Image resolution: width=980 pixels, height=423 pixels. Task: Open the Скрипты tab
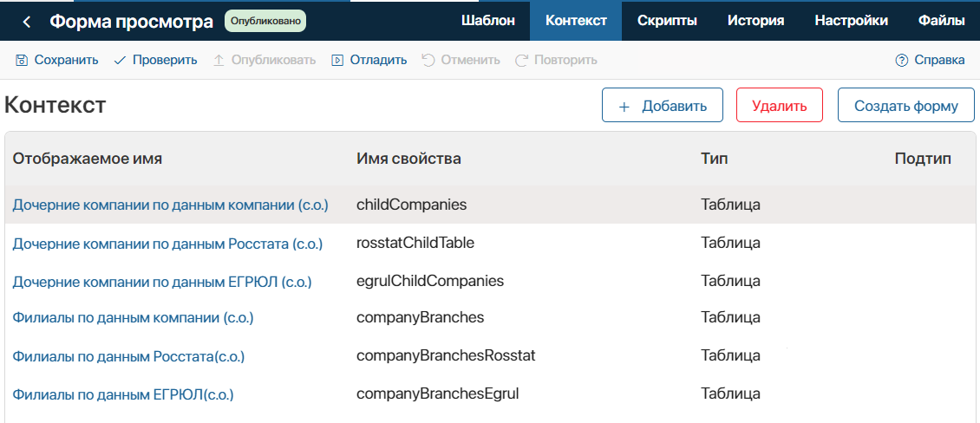point(667,21)
